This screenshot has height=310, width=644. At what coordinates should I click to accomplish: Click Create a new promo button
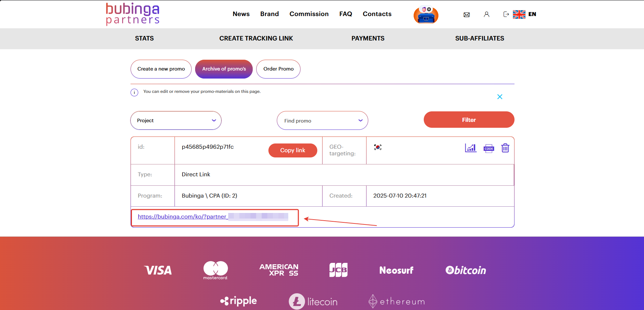tap(161, 69)
